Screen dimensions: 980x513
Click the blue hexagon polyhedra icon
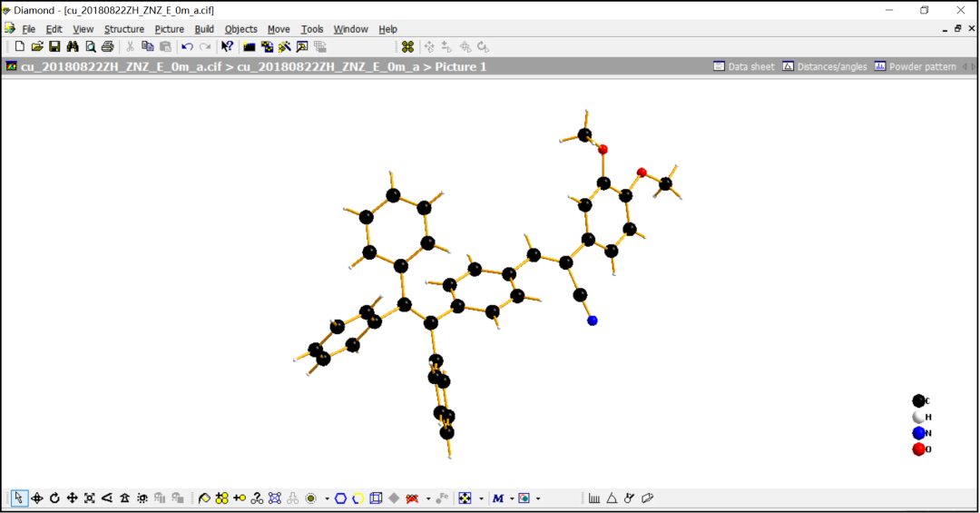340,498
